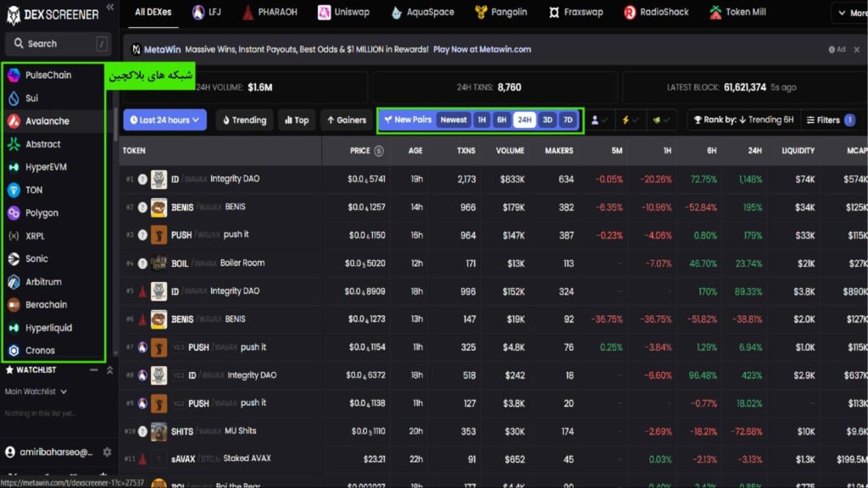868x488 pixels.
Task: Close the MetaWin ad banner
Action: point(856,50)
